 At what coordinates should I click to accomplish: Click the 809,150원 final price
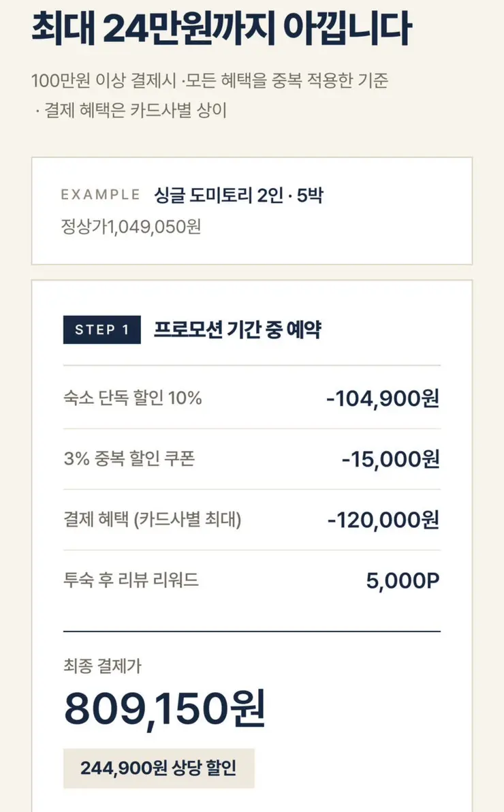(x=165, y=708)
